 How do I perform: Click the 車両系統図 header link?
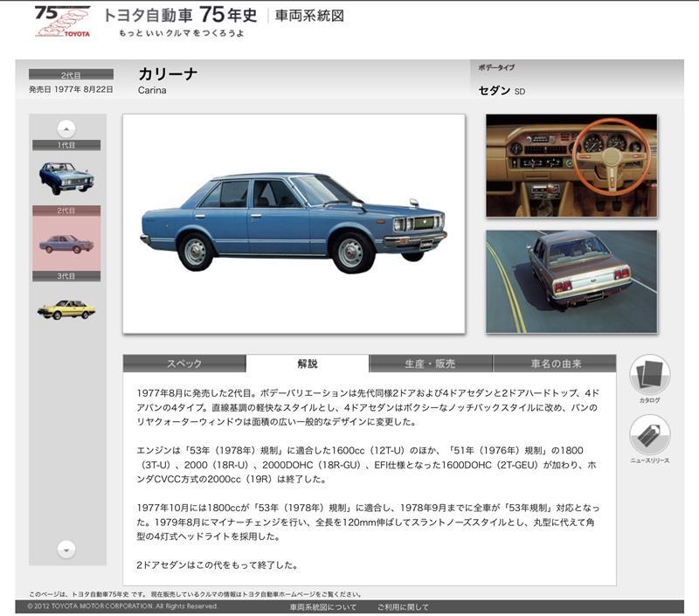(x=309, y=16)
